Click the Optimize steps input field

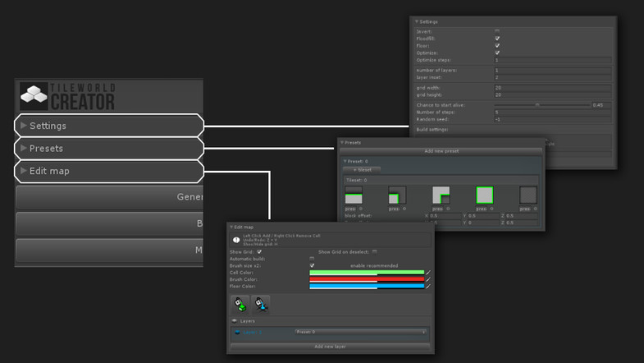pyautogui.click(x=553, y=60)
